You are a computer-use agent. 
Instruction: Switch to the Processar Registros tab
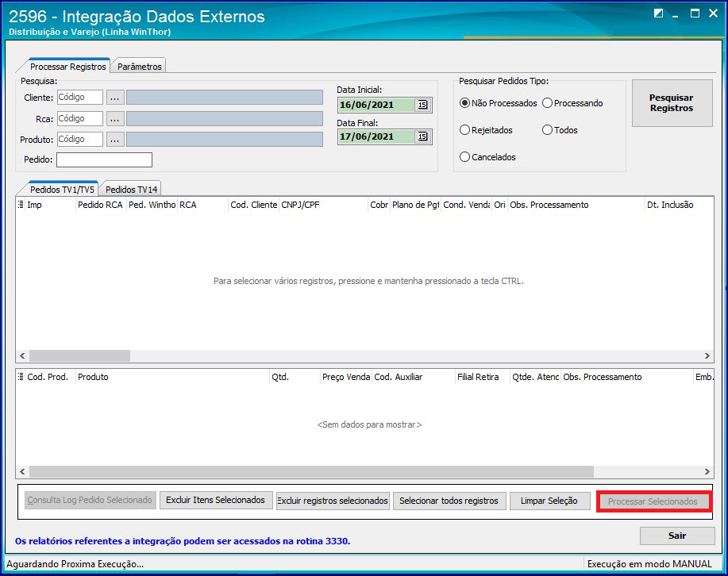pos(67,67)
